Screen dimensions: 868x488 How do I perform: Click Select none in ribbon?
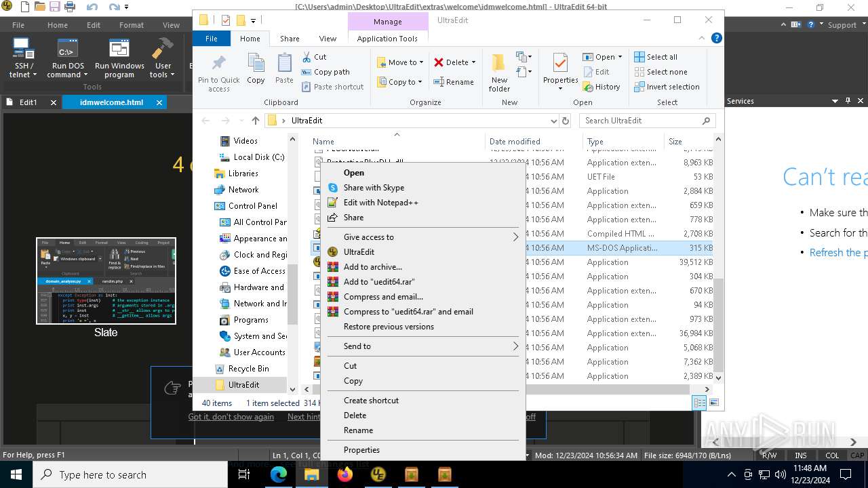click(x=660, y=72)
